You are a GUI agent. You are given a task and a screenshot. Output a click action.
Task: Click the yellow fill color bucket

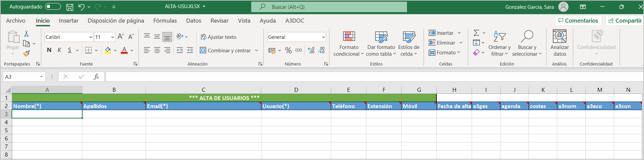[108, 50]
